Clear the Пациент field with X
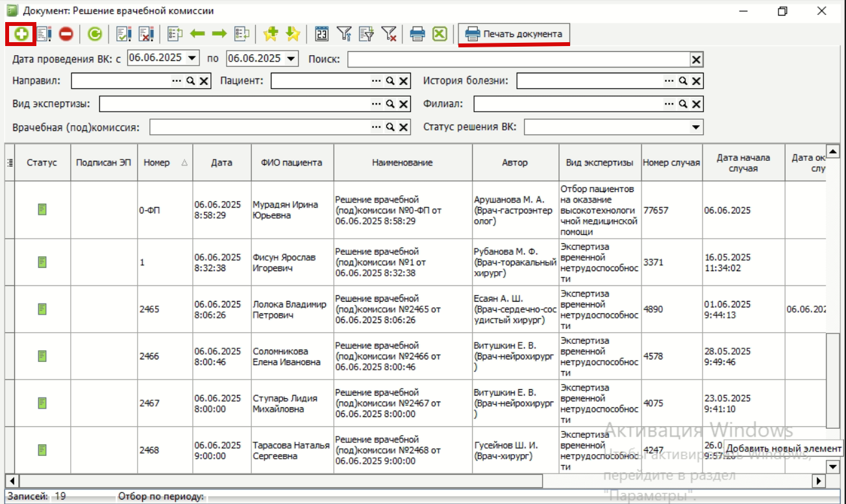The height and width of the screenshot is (504, 846). pos(403,81)
